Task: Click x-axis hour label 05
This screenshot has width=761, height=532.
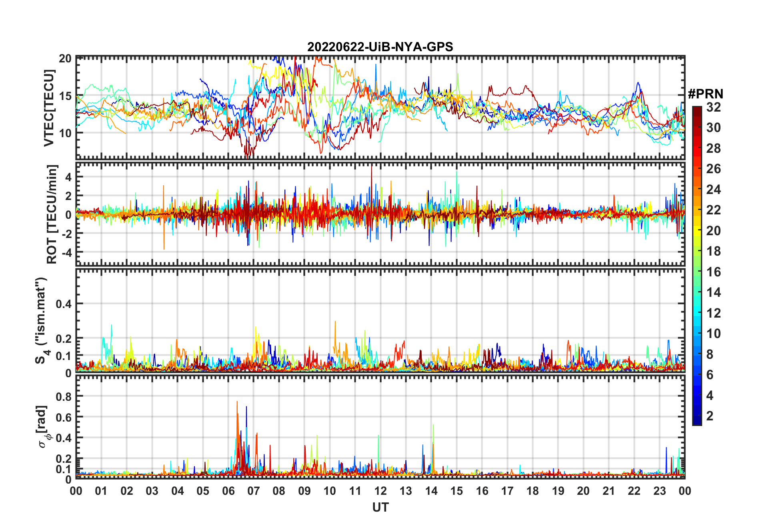Action: 203,491
